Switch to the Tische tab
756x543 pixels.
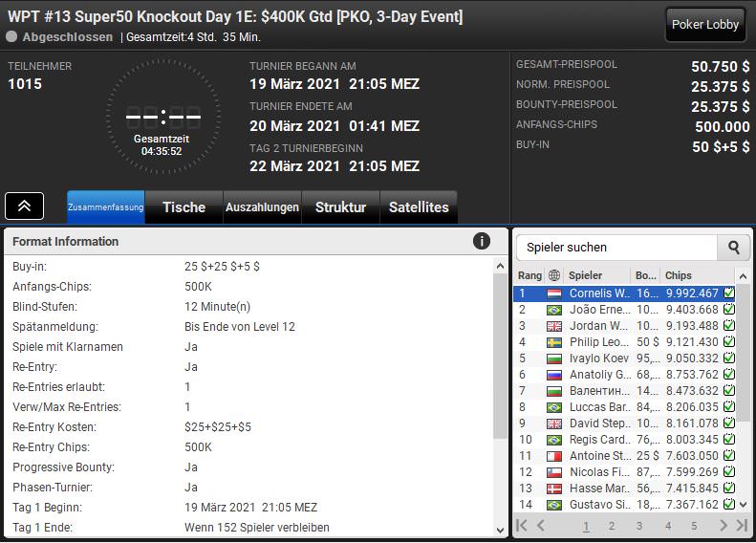coord(184,206)
